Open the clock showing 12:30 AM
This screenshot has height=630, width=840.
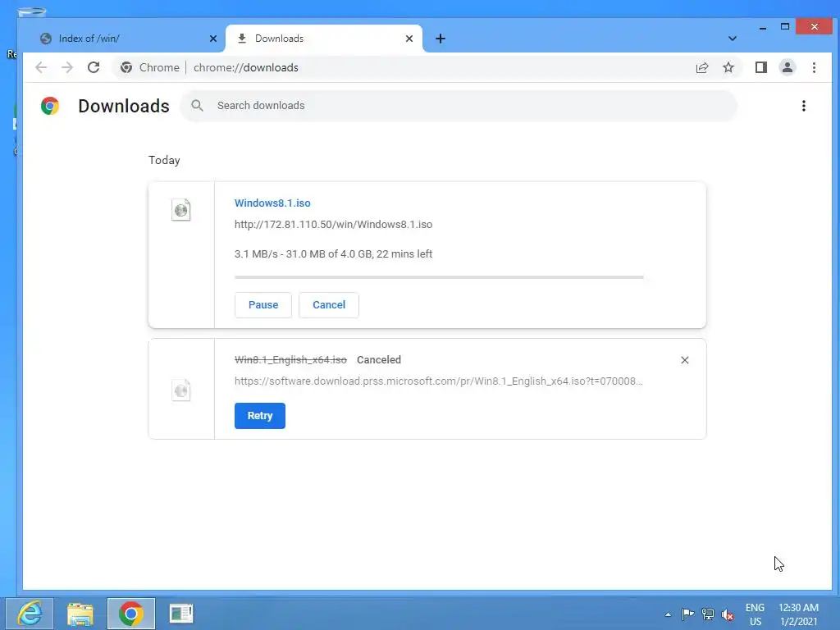click(798, 614)
